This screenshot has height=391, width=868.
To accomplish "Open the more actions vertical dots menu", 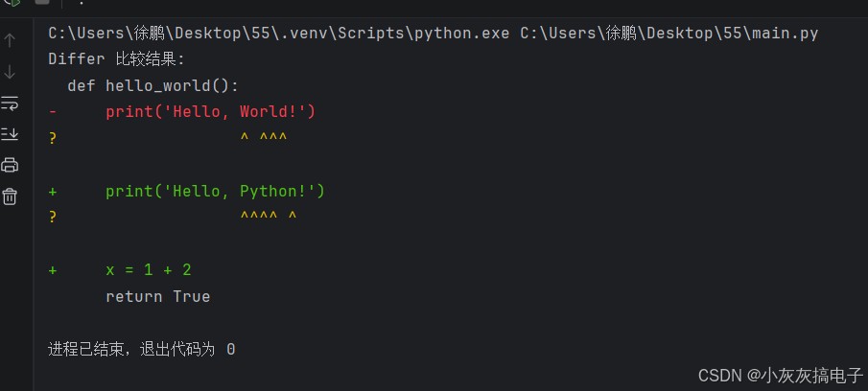I will (82, 2).
